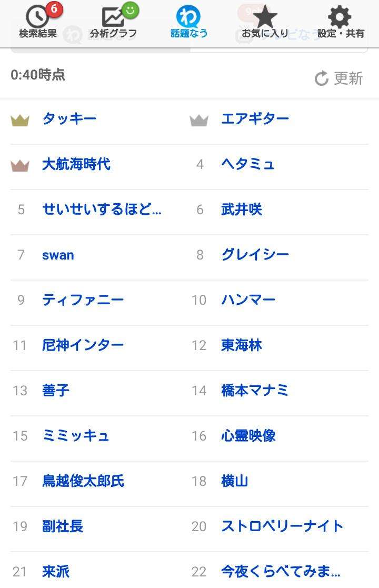
Task: Open the 今夜くらべてみま… topic
Action: click(281, 572)
